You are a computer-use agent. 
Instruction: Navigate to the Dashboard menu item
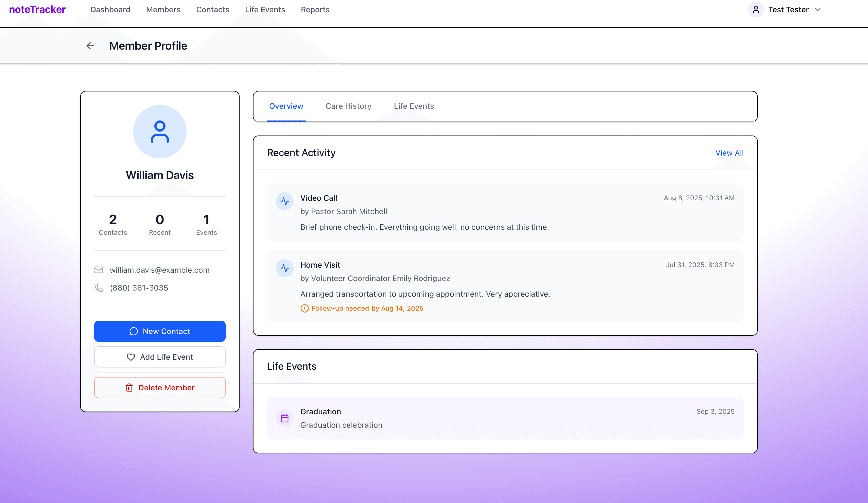coord(110,10)
